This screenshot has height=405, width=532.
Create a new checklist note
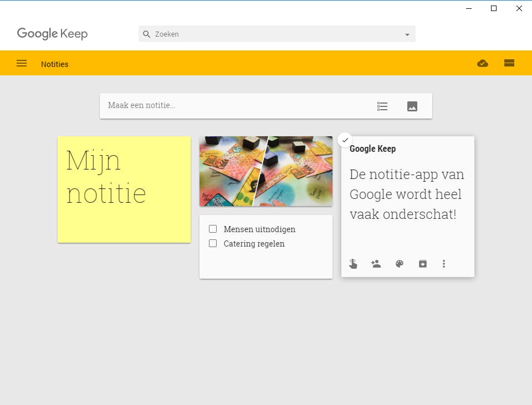point(382,106)
